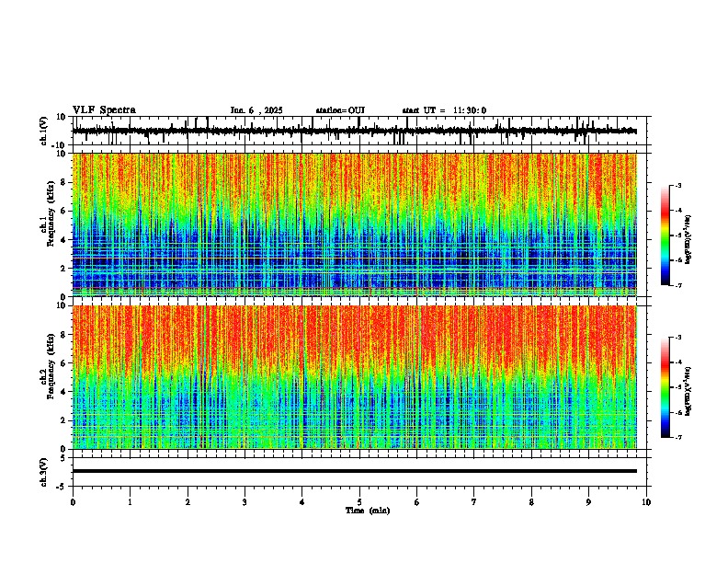Screen dimensions: 728x563
Task: Click the 'VLF Spectra' title text
Action: [x=104, y=110]
